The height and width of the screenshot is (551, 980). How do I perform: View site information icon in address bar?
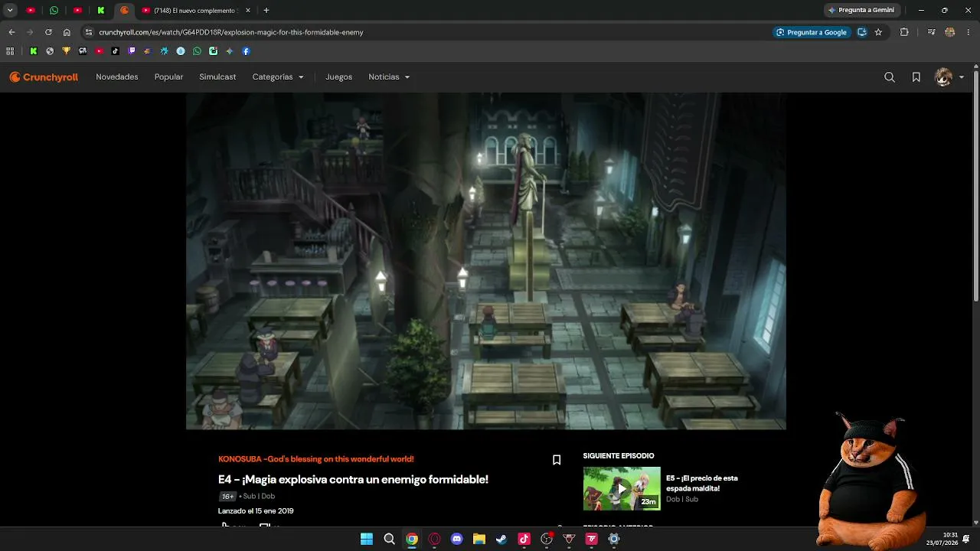tap(89, 32)
